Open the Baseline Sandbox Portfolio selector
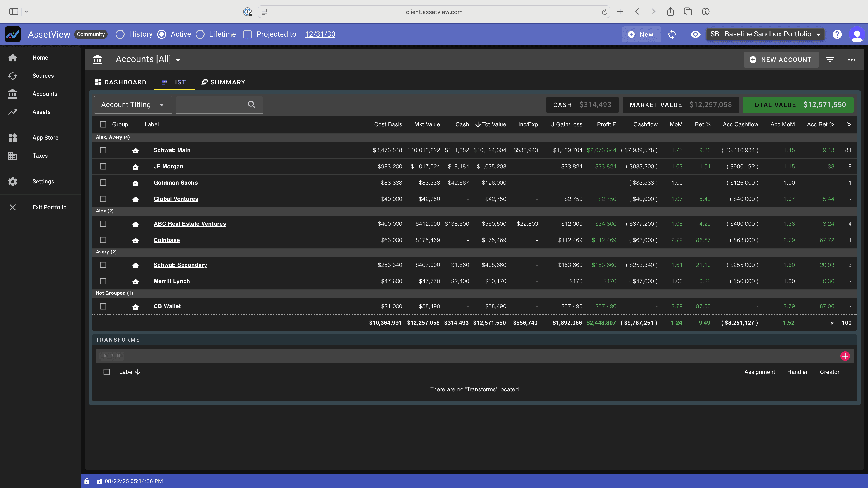The height and width of the screenshot is (488, 868). [x=765, y=34]
